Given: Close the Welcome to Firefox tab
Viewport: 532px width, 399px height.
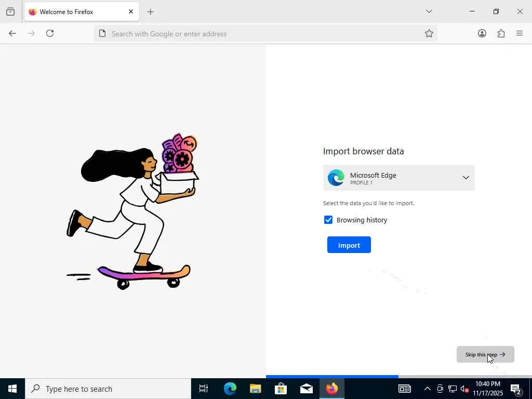Looking at the screenshot, I should coord(130,11).
